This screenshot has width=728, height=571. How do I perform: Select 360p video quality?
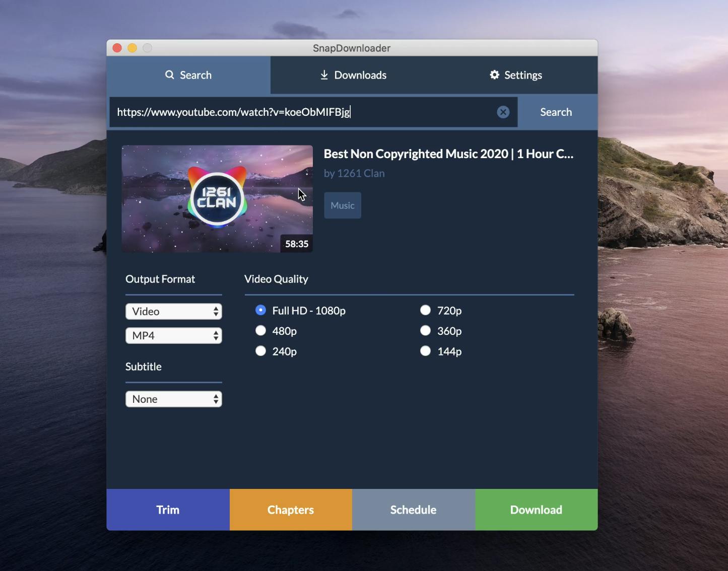point(426,330)
